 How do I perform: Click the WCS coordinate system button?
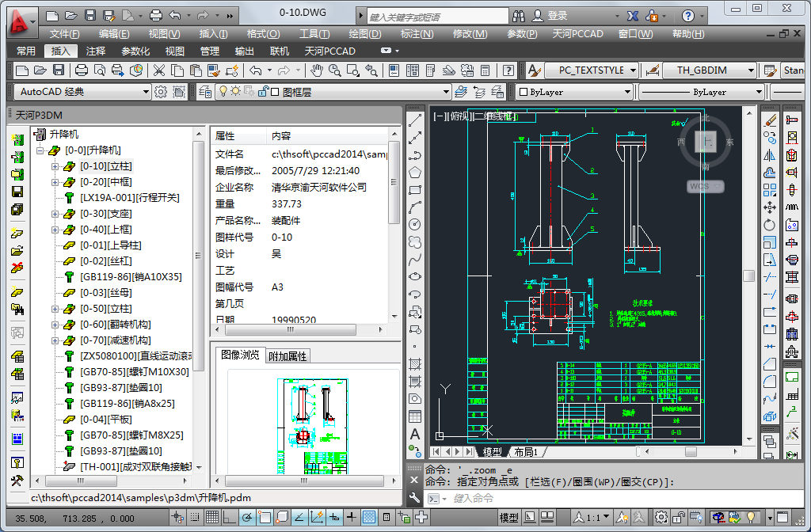click(700, 186)
